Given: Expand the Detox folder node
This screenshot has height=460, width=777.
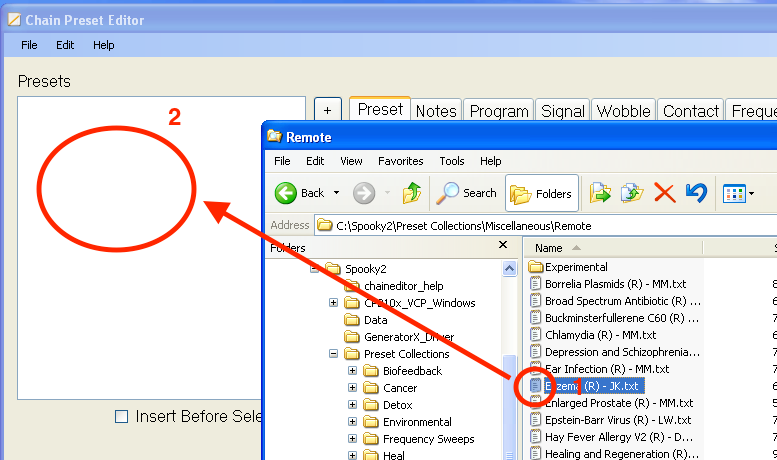Looking at the screenshot, I should (x=352, y=405).
